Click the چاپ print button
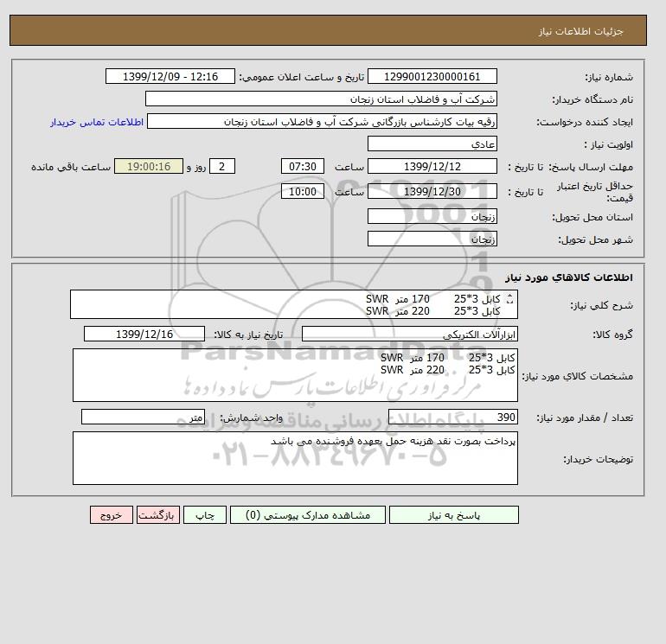This screenshot has width=666, height=644. (x=205, y=514)
